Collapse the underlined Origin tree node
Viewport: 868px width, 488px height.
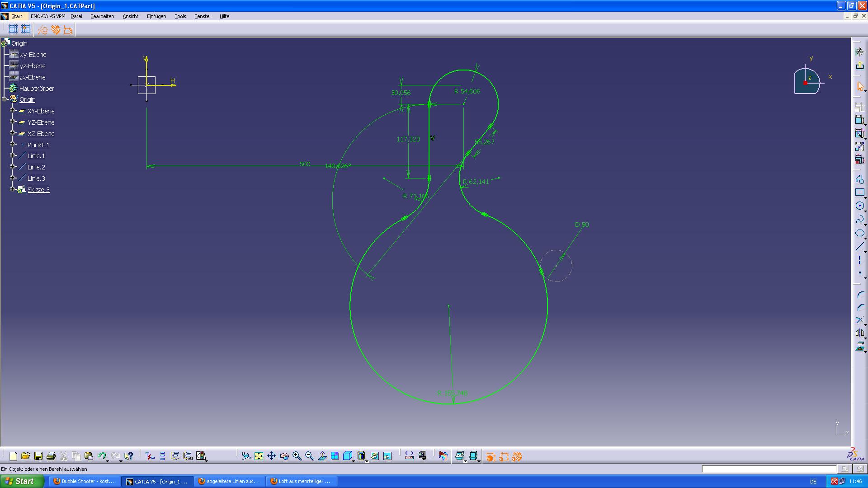pos(5,99)
